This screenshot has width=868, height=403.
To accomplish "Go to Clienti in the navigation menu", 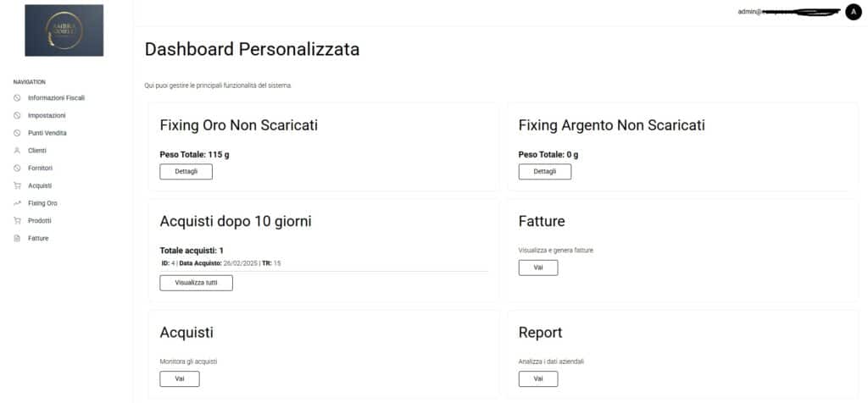I will [x=37, y=151].
